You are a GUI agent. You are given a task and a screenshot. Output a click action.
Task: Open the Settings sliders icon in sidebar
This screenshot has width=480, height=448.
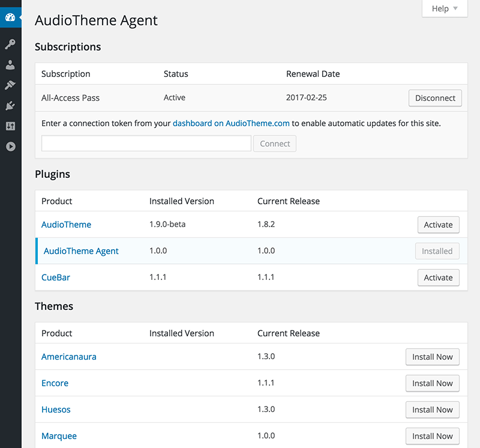[x=10, y=126]
